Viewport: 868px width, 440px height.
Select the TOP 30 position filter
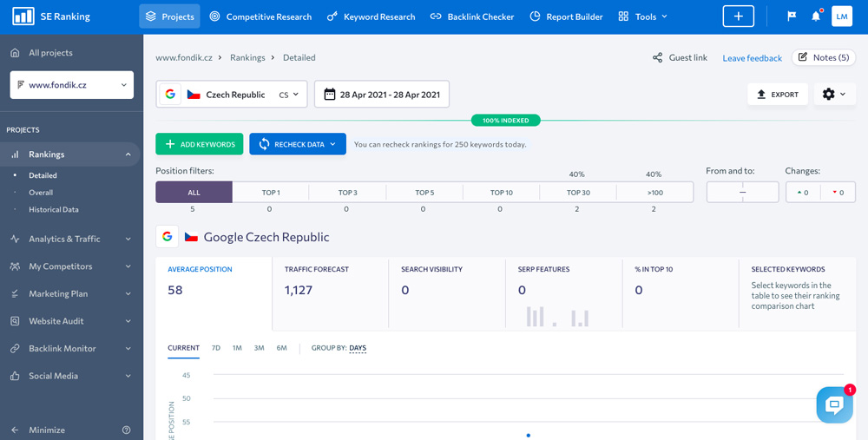tap(578, 193)
